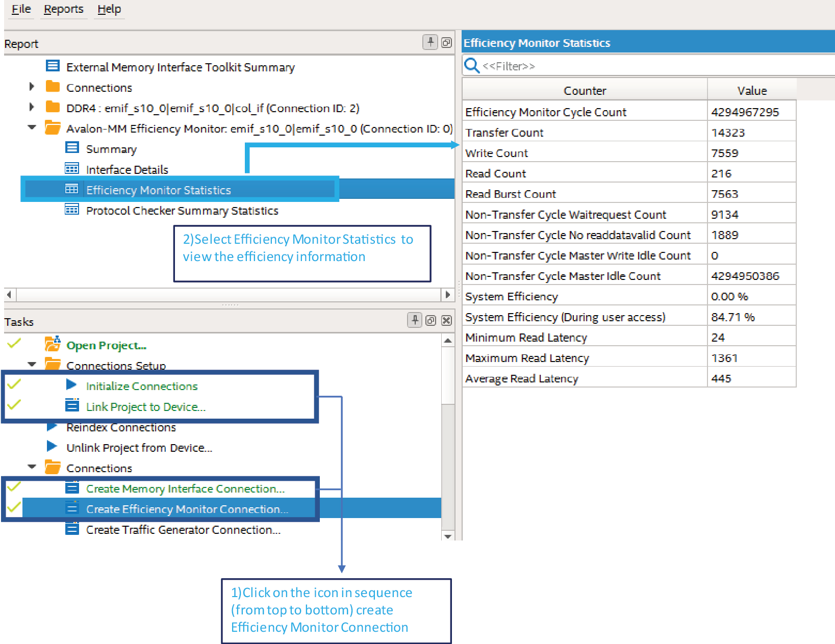Click the Report panel left scroll arrow
Screen dimensions: 835x644
point(10,295)
